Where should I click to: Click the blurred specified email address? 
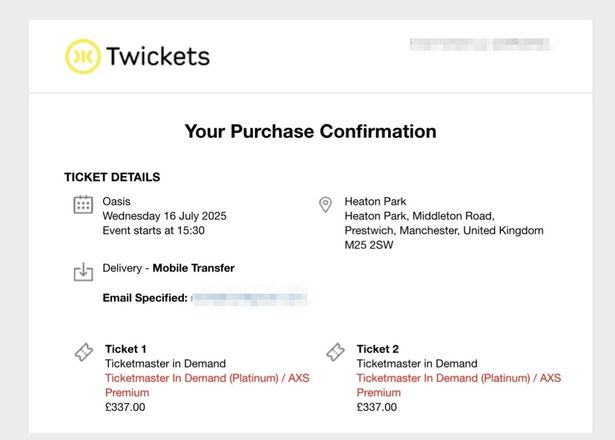click(x=248, y=298)
